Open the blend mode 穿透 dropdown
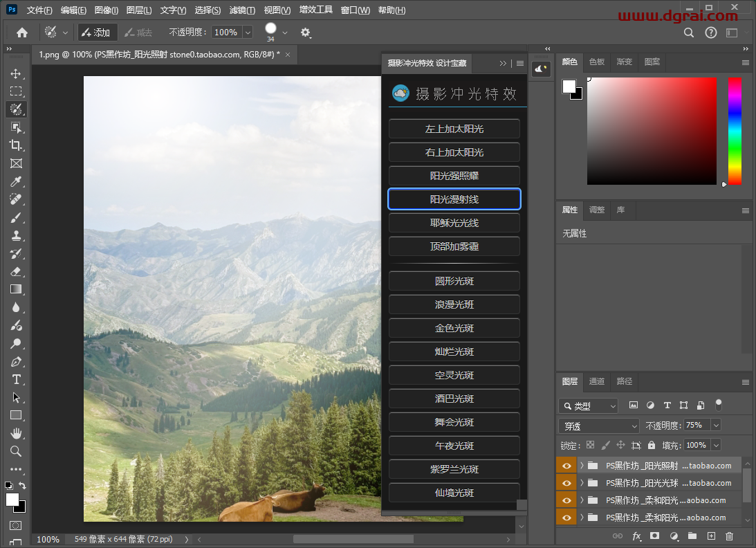 [x=599, y=426]
